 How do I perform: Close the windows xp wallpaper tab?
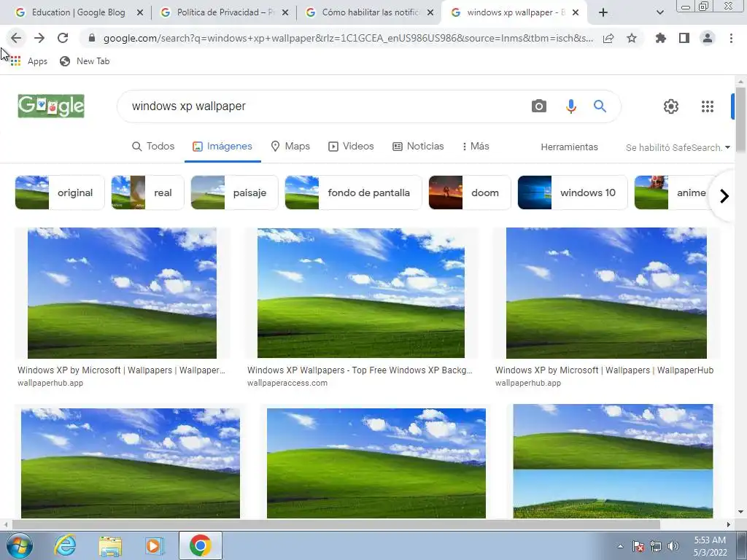coord(576,13)
